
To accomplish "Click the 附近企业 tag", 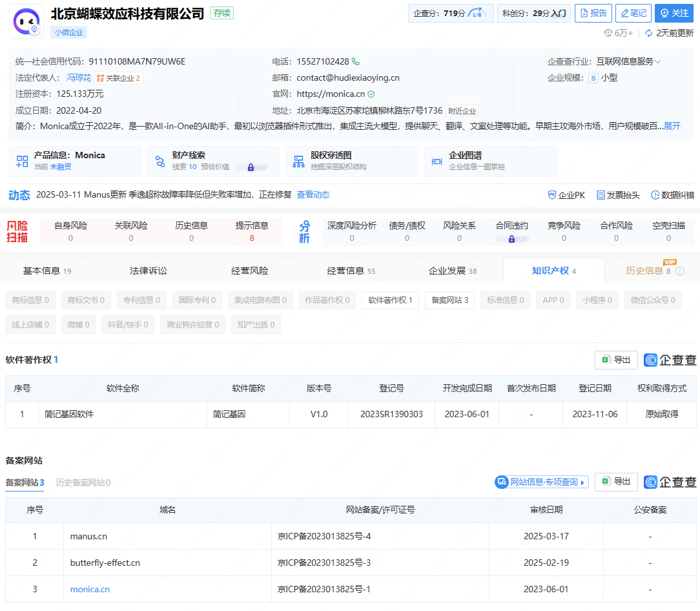I will tap(462, 110).
